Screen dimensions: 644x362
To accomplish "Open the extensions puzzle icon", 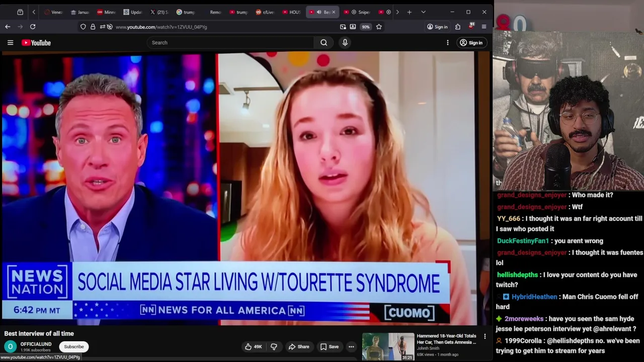I will coord(458,27).
